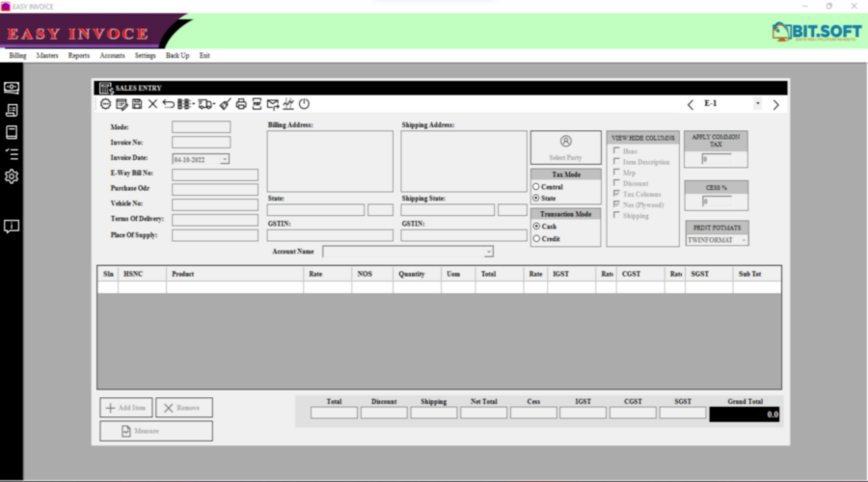
Task: Toggle the Tax Columns checkbox
Action: point(616,194)
